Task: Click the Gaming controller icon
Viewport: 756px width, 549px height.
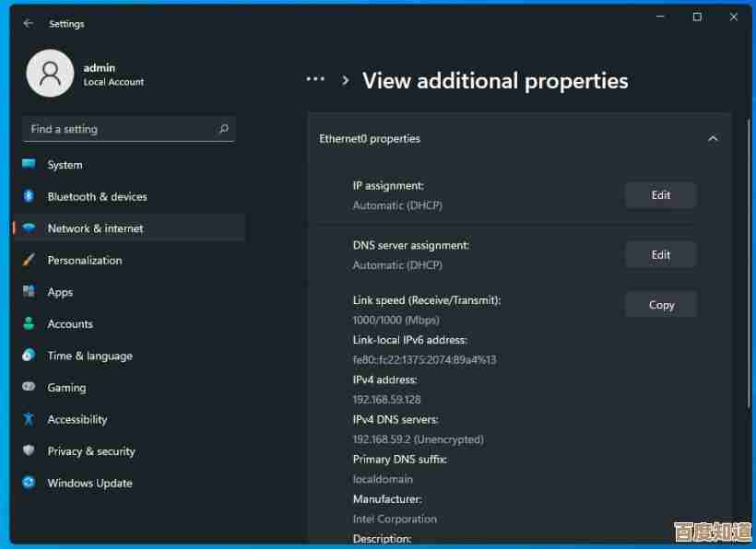Action: coord(29,388)
